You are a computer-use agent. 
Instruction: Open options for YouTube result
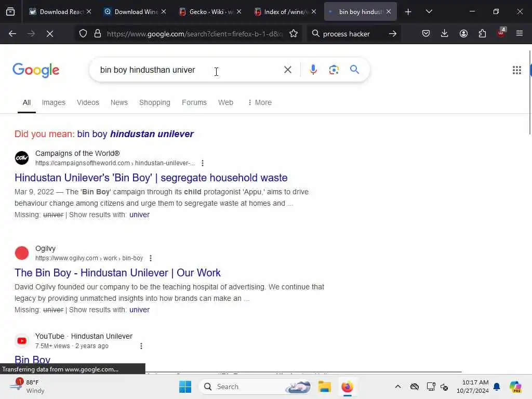click(141, 346)
